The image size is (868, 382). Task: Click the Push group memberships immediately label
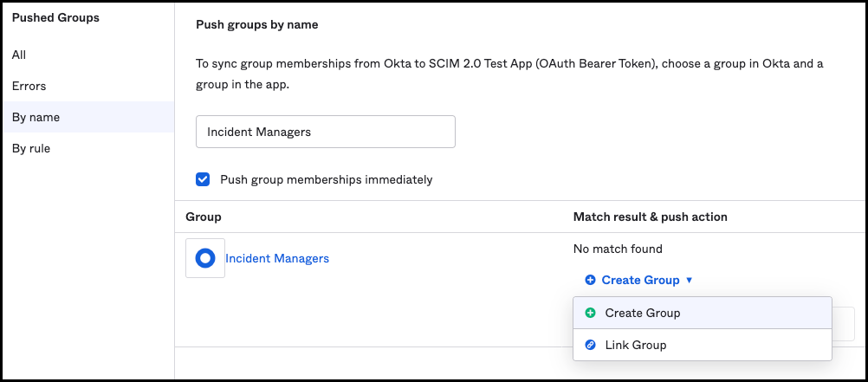(x=326, y=179)
